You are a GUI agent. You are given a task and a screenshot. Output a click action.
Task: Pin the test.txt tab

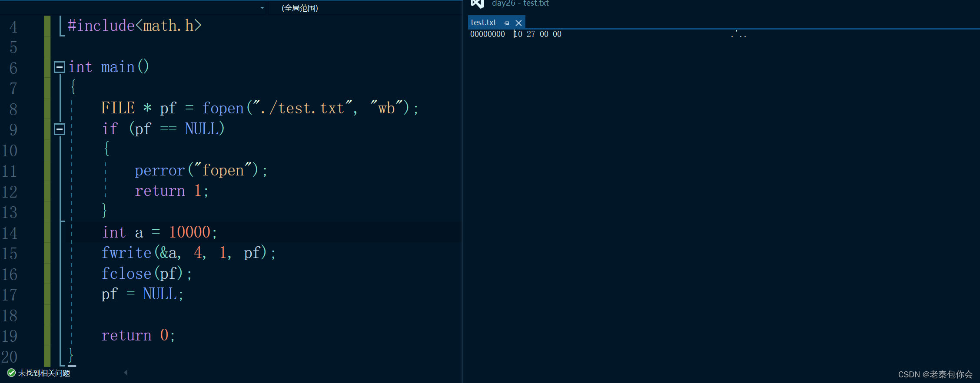pos(506,23)
